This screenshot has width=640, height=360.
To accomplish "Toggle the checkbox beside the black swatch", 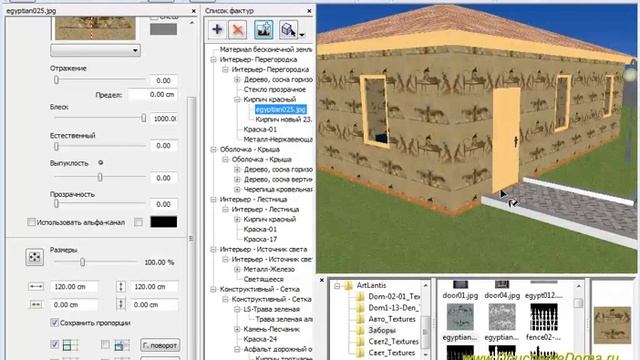I will 139,222.
